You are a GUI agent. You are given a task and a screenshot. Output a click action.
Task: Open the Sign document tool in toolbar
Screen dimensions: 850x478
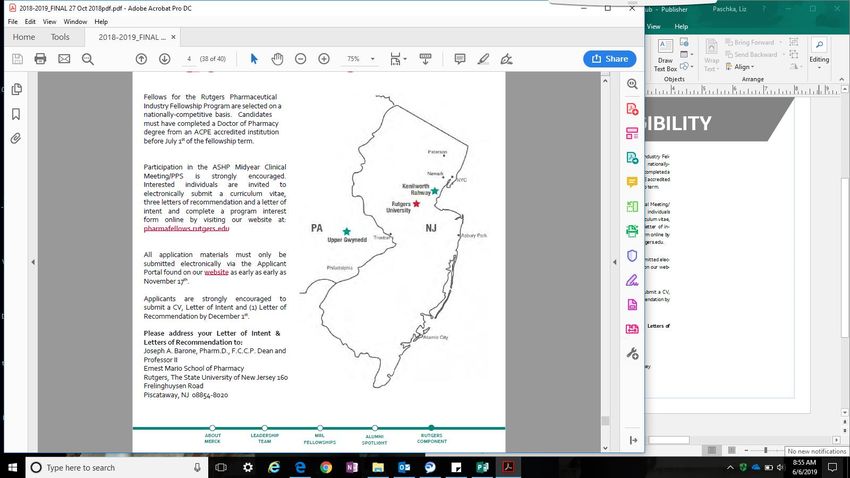point(506,59)
